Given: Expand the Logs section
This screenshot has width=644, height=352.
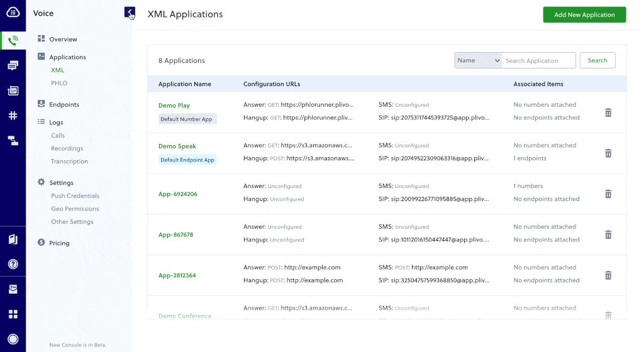Looking at the screenshot, I should (x=56, y=123).
